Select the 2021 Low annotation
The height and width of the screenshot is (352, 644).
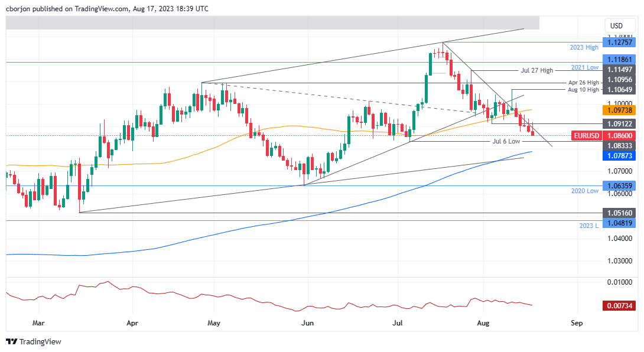click(x=586, y=67)
